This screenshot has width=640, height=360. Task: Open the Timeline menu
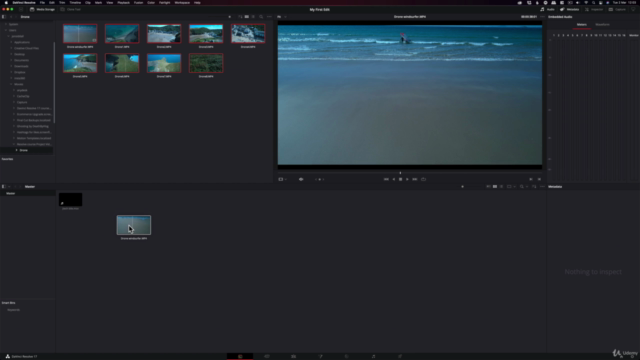point(75,2)
